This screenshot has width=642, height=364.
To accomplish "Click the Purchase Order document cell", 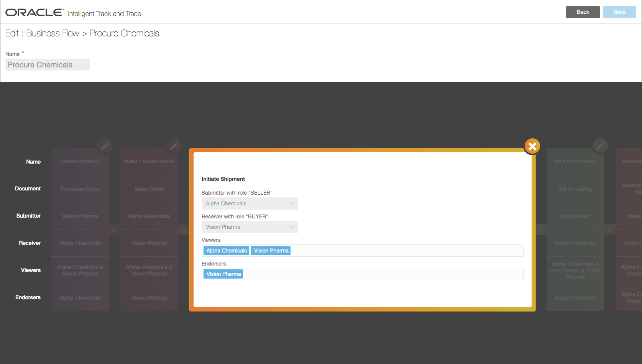I will coord(80,189).
